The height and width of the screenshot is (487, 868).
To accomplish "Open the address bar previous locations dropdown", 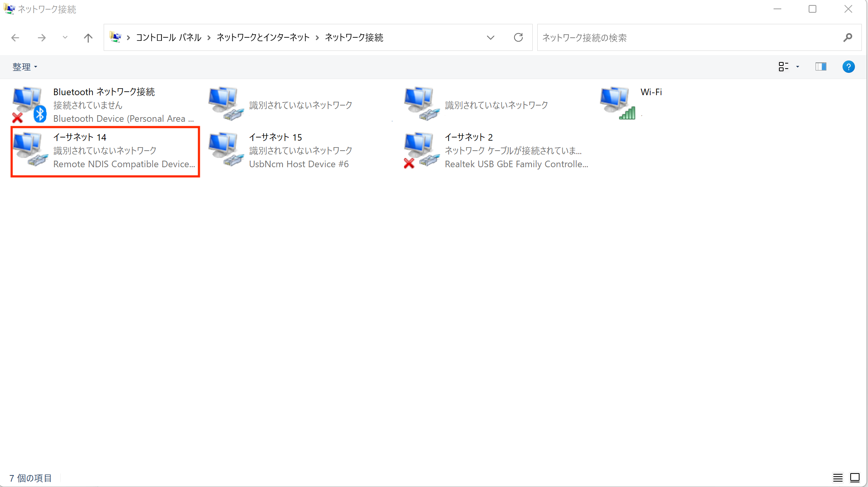I will tap(490, 37).
